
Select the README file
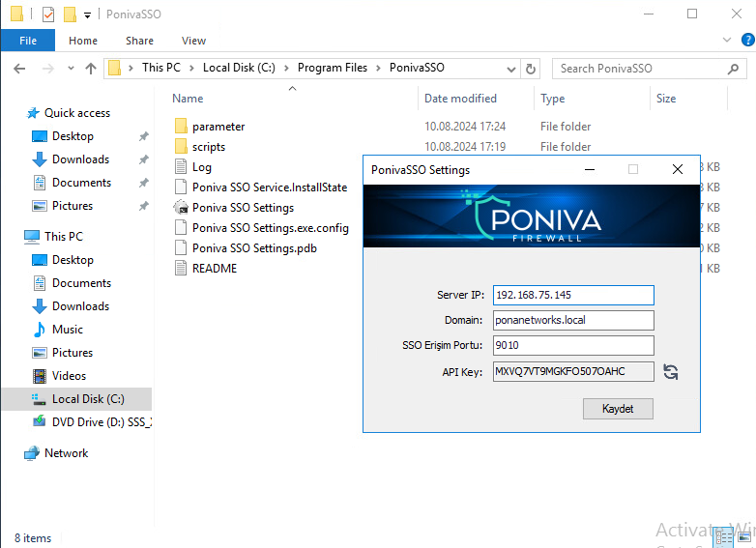click(x=214, y=268)
